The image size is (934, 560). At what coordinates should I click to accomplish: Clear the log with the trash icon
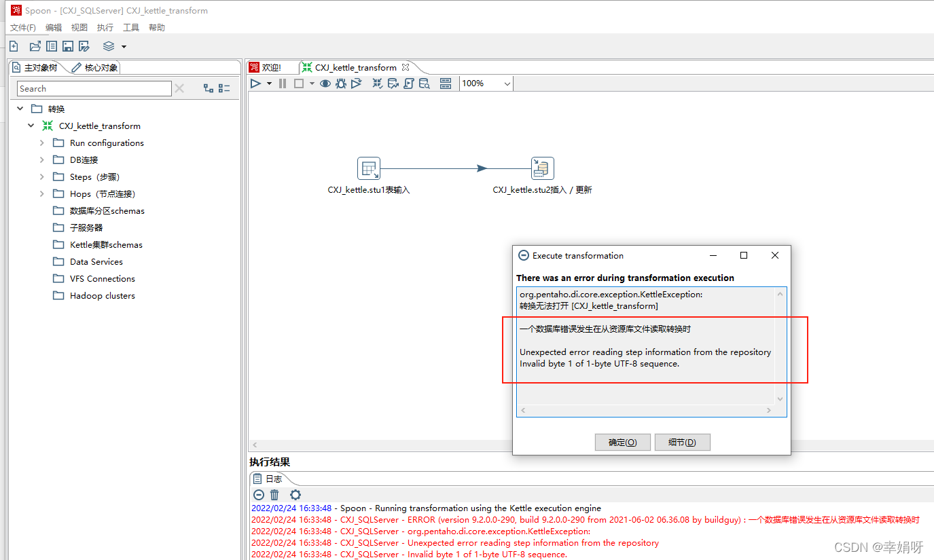tap(274, 495)
